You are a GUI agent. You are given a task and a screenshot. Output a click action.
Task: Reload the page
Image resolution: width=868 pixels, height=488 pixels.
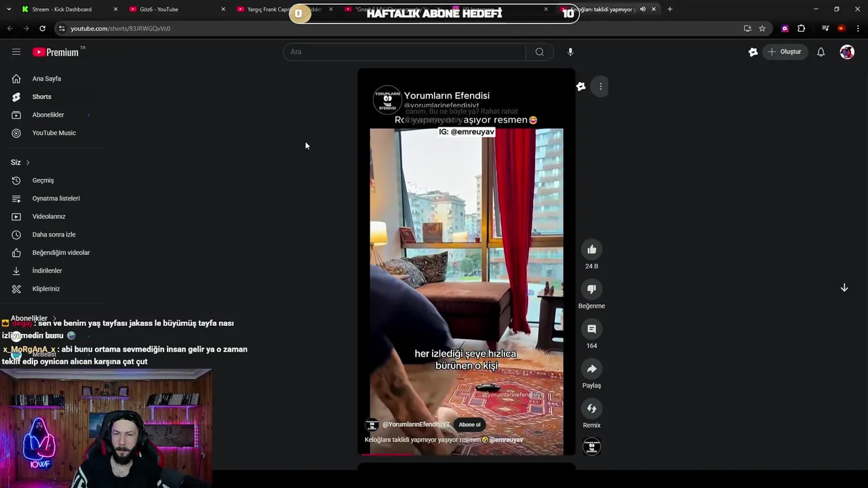42,28
